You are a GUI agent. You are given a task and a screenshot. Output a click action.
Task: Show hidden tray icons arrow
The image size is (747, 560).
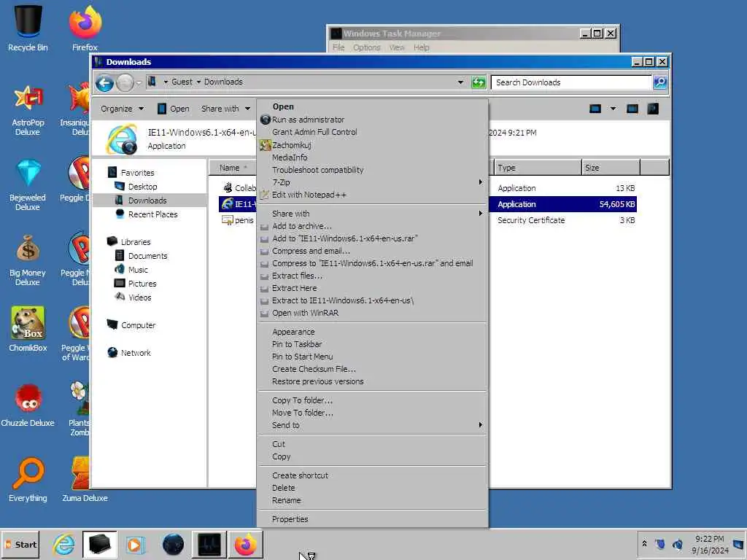(x=644, y=544)
